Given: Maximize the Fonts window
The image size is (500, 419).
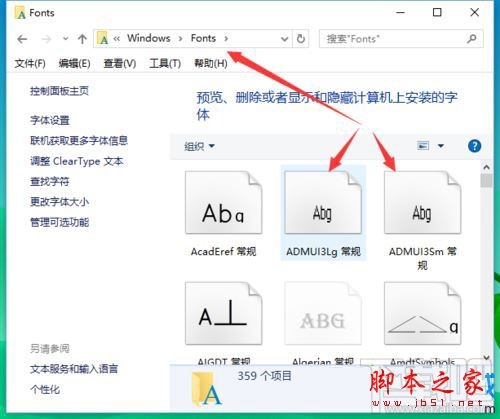Looking at the screenshot, I should 437,13.
